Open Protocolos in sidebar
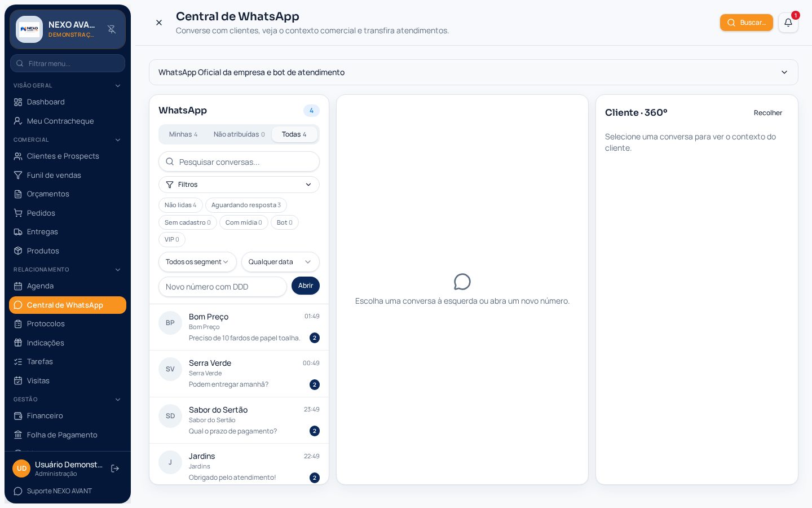812x508 pixels. (x=68, y=324)
